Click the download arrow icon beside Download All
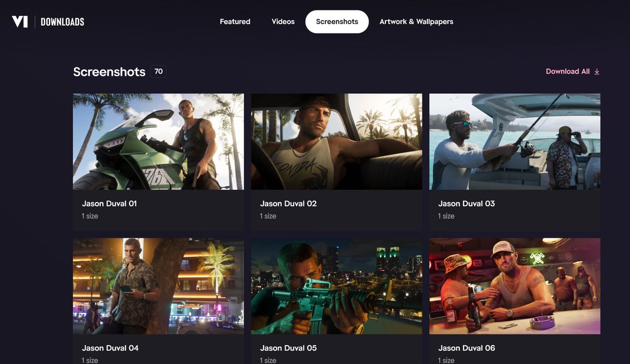Viewport: 630px width, 364px height. 597,71
